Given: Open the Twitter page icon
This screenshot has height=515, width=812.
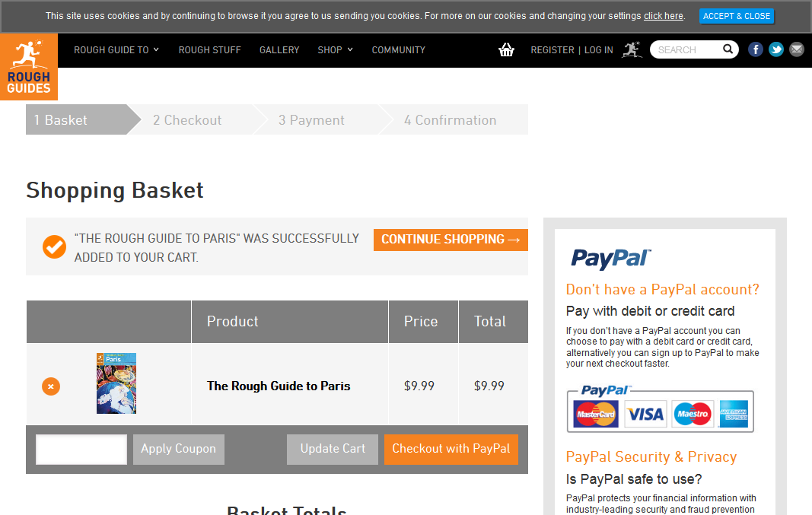Looking at the screenshot, I should click(776, 49).
